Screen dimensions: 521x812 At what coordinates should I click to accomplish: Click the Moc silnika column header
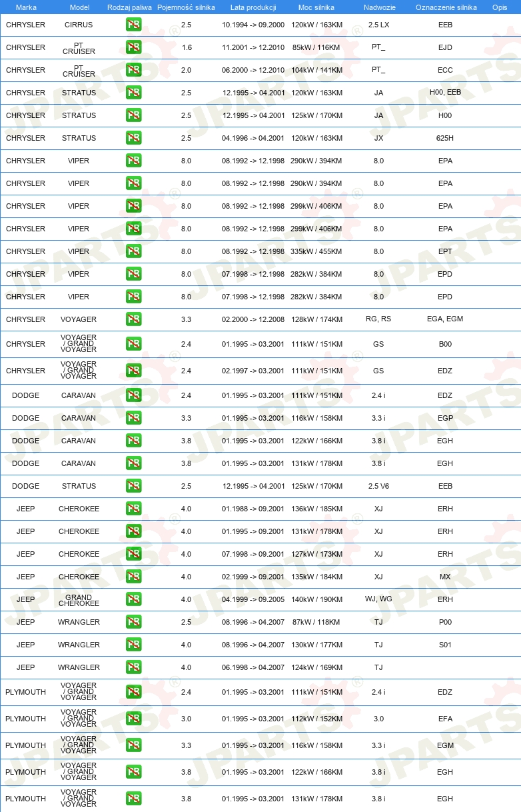point(316,7)
